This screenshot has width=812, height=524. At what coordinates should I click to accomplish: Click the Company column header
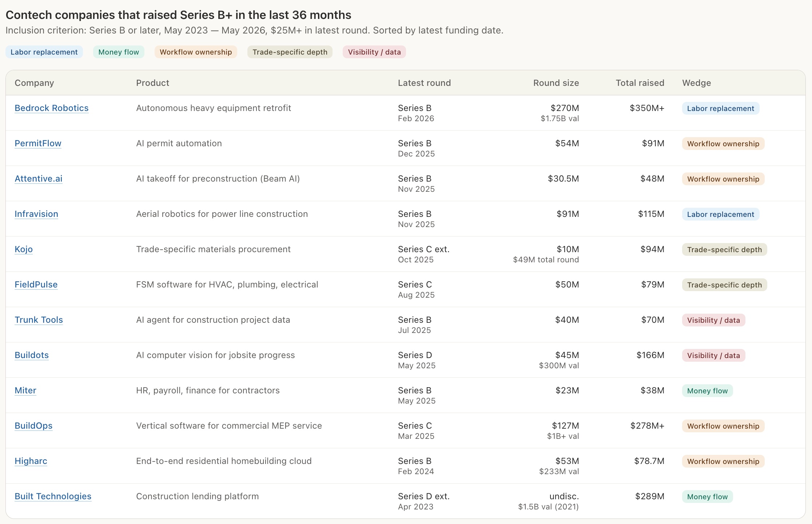(34, 83)
